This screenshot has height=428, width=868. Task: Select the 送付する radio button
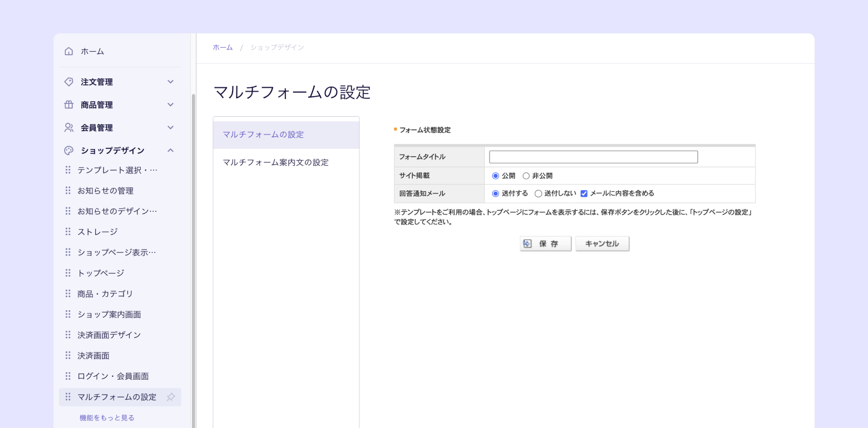coord(496,193)
